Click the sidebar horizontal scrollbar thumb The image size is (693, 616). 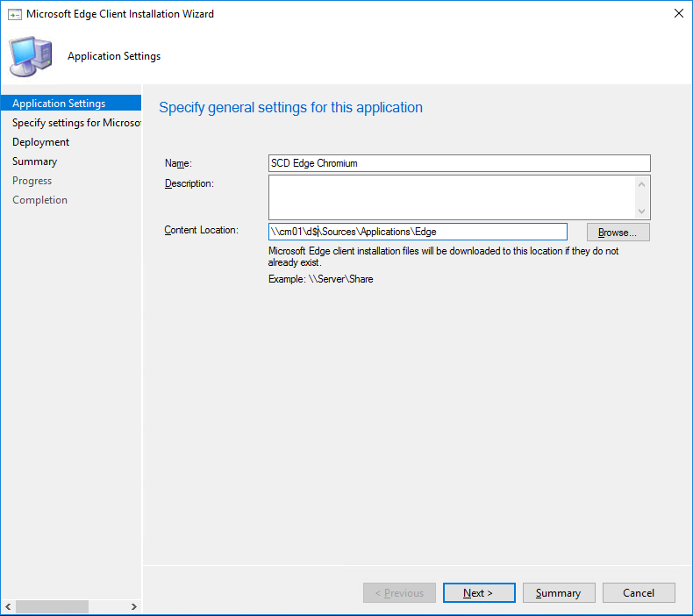click(x=52, y=606)
